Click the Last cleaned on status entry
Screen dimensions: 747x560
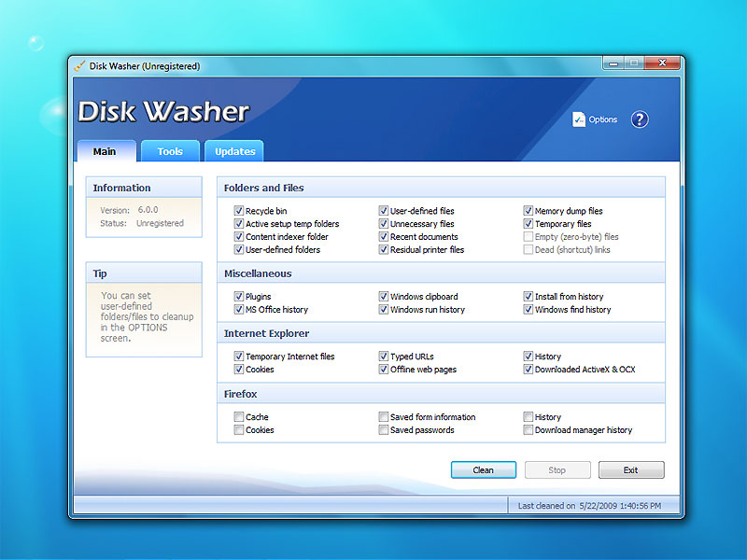(x=589, y=506)
